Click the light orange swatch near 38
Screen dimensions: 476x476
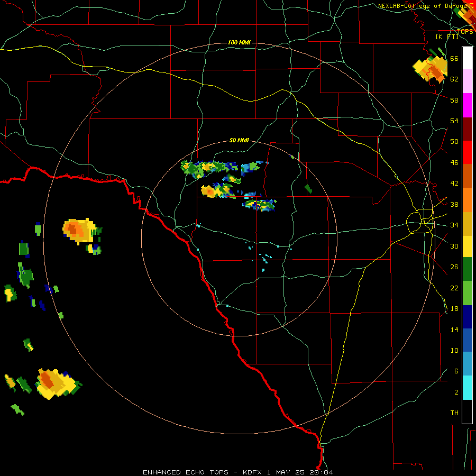click(x=467, y=200)
